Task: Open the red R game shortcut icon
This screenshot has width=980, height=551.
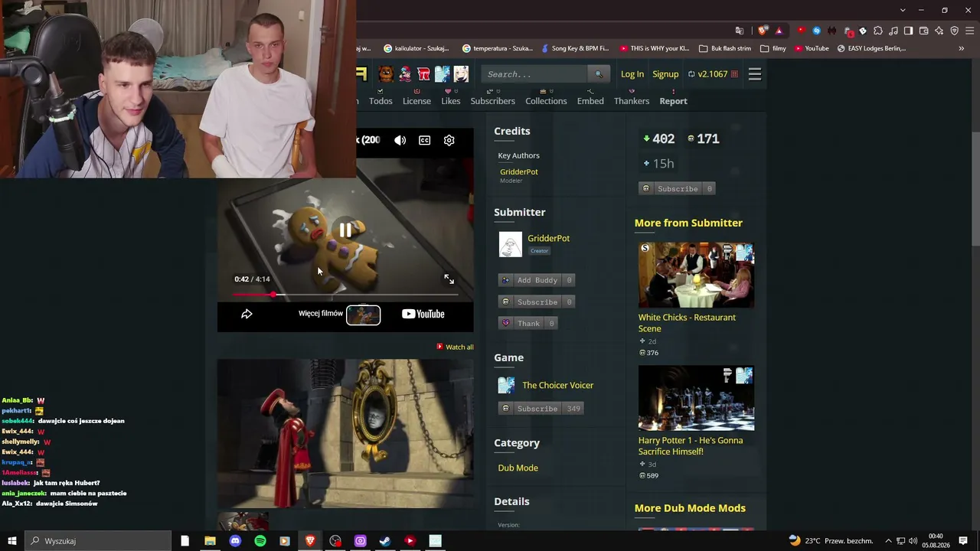Action: pyautogui.click(x=423, y=74)
